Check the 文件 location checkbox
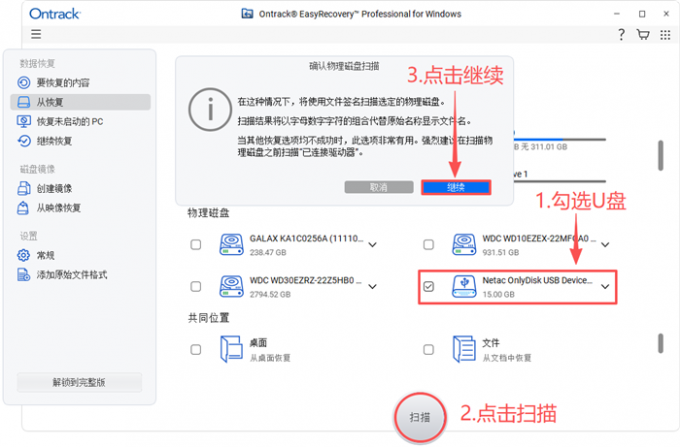This screenshot has height=447, width=680. point(428,349)
